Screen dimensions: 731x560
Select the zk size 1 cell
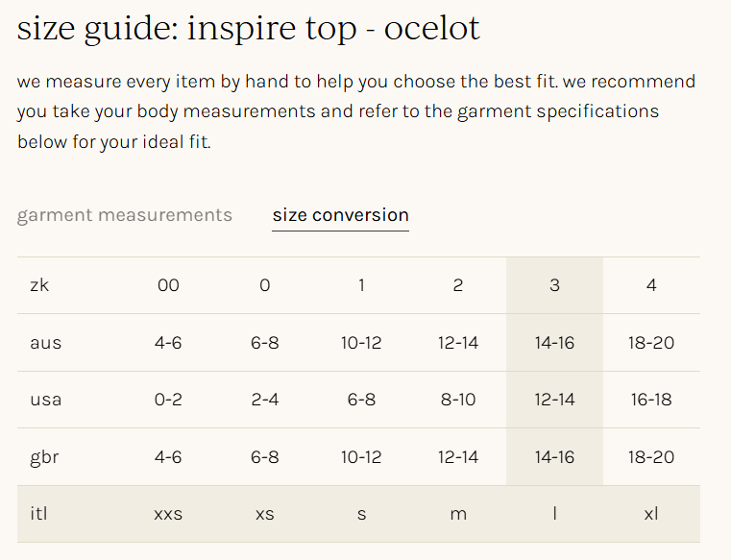[361, 285]
